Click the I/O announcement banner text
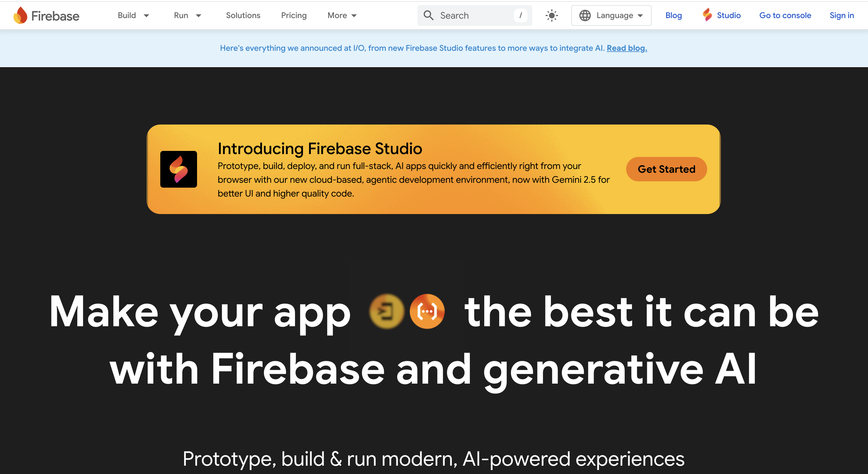 pos(412,48)
